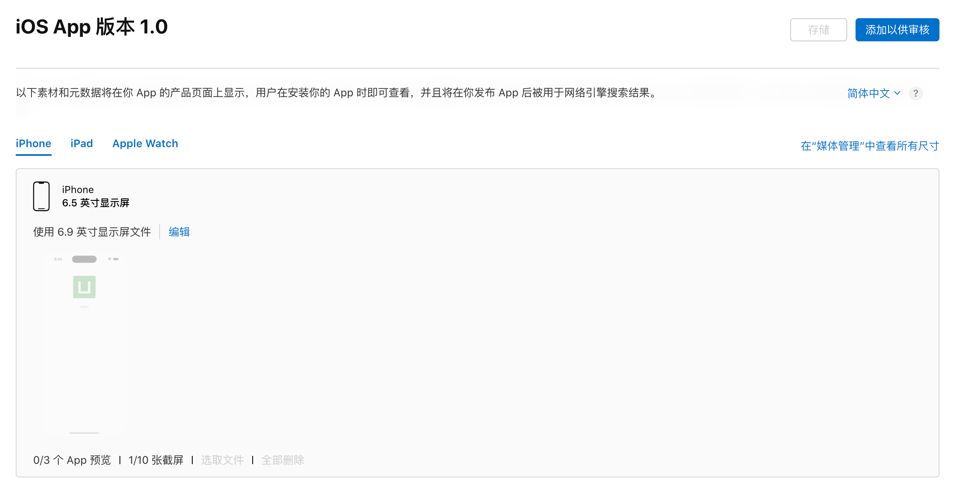Open the 简体中文 language dropdown
The image size is (980, 496).
874,93
